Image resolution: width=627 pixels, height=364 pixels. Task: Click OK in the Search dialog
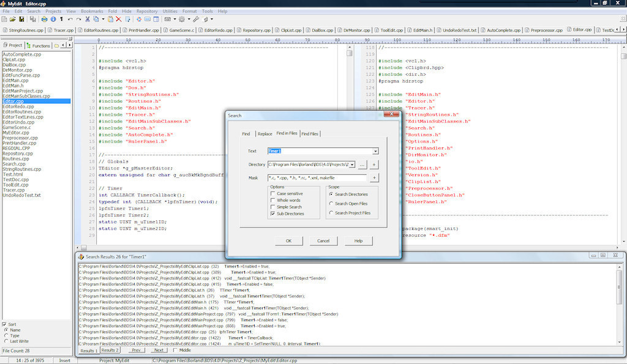tap(289, 241)
